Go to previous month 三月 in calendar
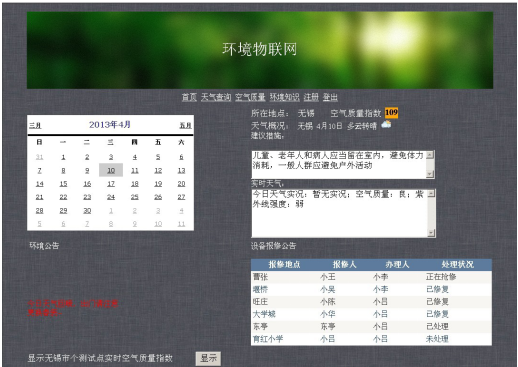 click(35, 125)
